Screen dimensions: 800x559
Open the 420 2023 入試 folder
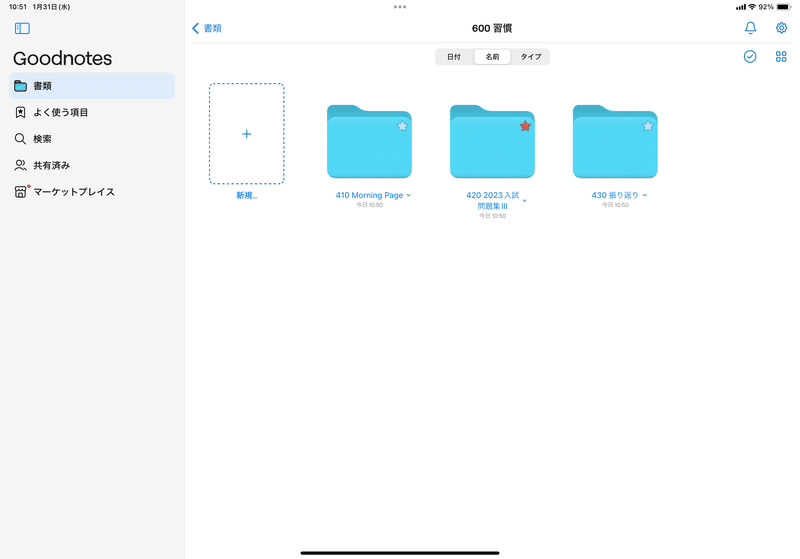pyautogui.click(x=492, y=142)
